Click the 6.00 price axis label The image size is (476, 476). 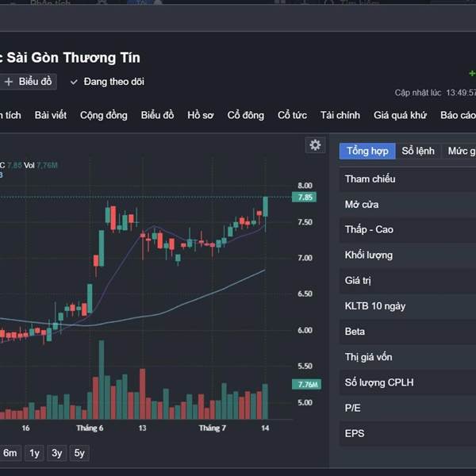point(305,330)
